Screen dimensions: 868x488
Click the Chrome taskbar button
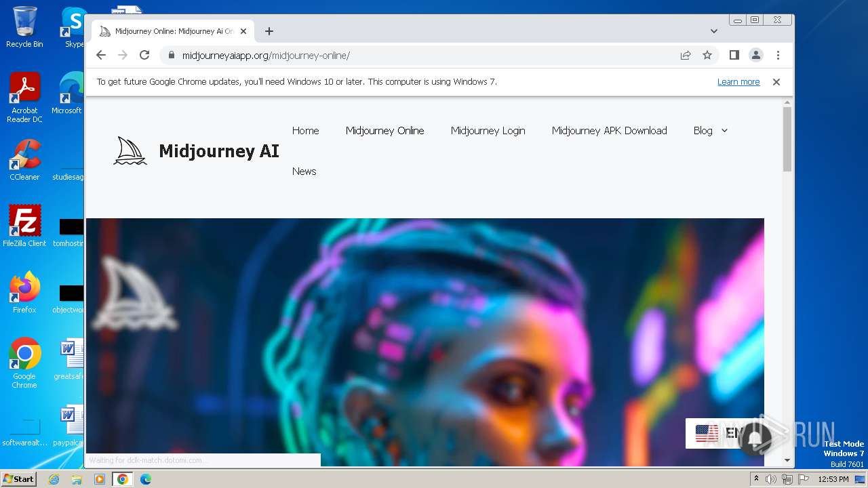pyautogui.click(x=123, y=479)
